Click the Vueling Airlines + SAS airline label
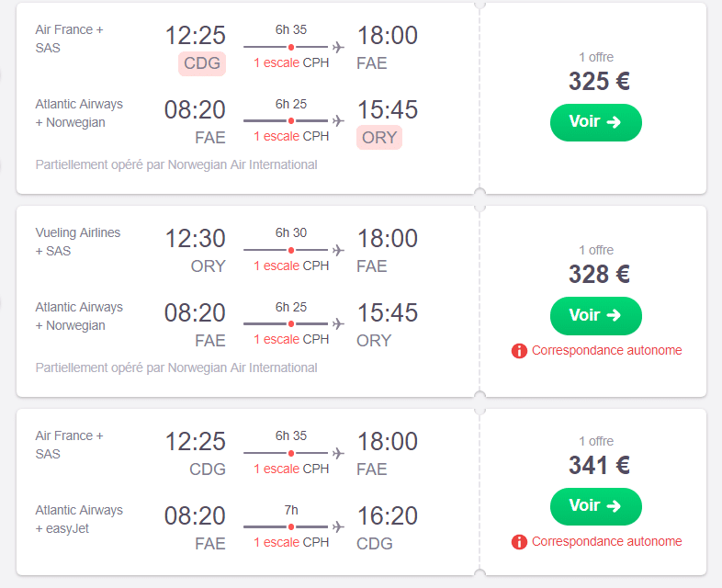Viewport: 722px width, 588px height. pos(78,242)
